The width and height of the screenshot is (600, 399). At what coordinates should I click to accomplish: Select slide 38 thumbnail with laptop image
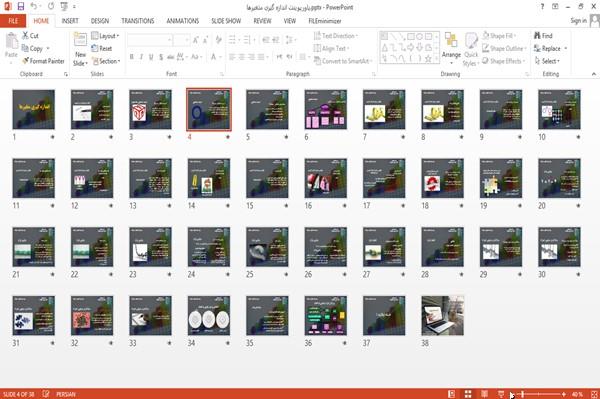(x=442, y=316)
